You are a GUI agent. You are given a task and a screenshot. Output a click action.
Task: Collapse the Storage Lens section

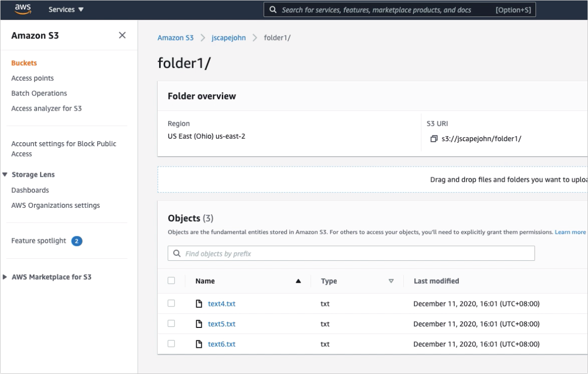coord(5,175)
